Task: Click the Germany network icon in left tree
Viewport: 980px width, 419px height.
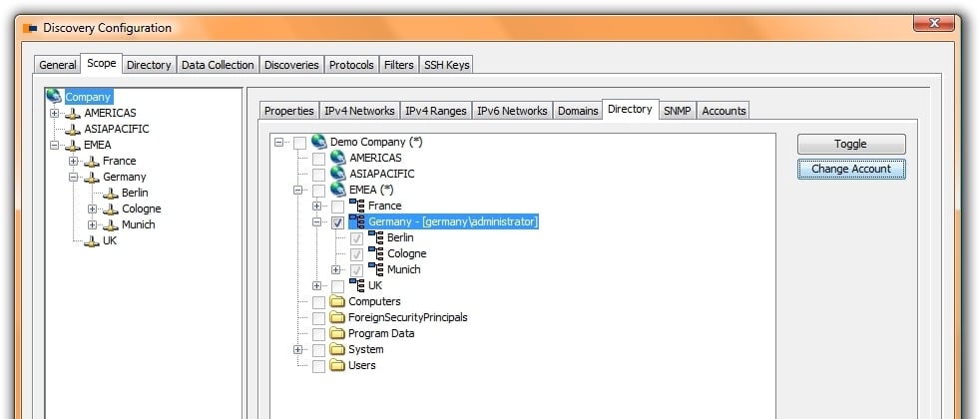Action: pos(92,178)
